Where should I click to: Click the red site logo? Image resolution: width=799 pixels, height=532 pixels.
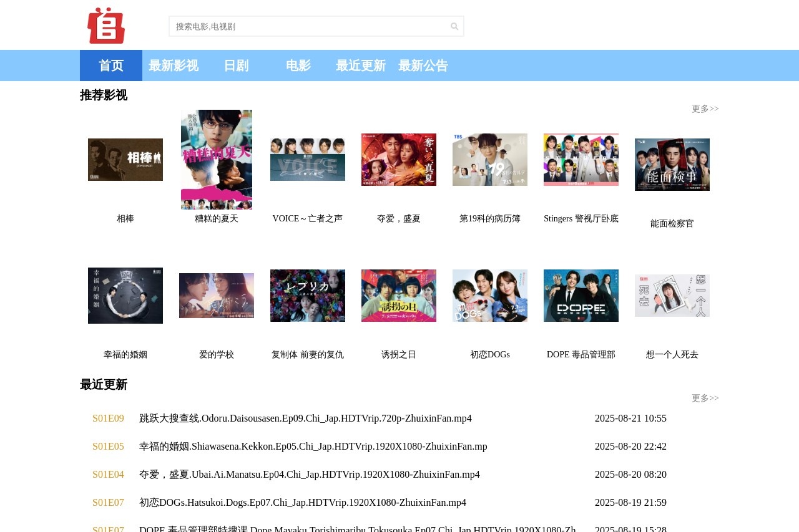click(x=106, y=26)
